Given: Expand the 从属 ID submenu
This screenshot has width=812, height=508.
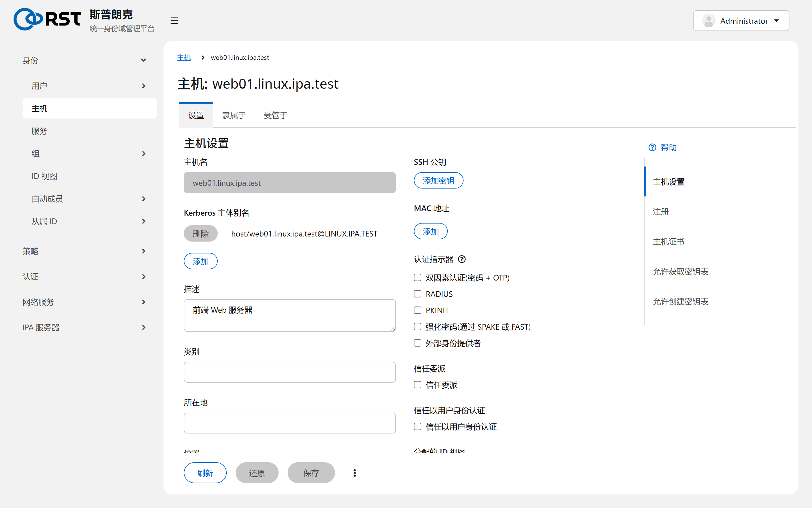Looking at the screenshot, I should [x=90, y=222].
